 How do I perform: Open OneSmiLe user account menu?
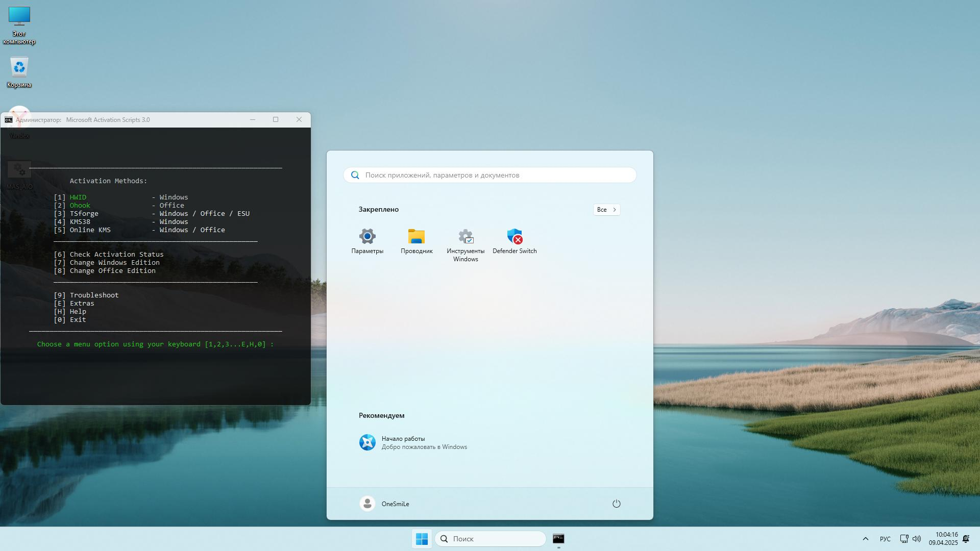[384, 504]
